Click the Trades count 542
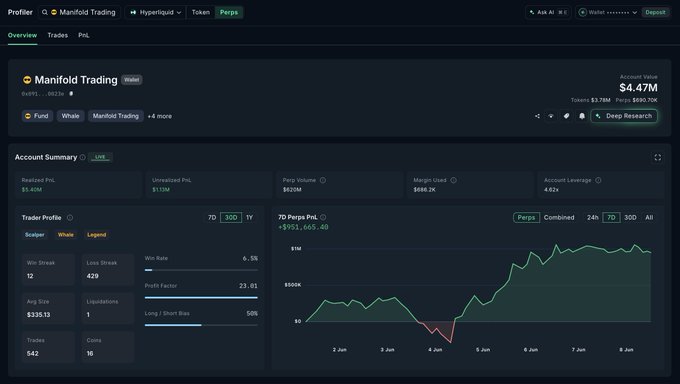 point(33,354)
